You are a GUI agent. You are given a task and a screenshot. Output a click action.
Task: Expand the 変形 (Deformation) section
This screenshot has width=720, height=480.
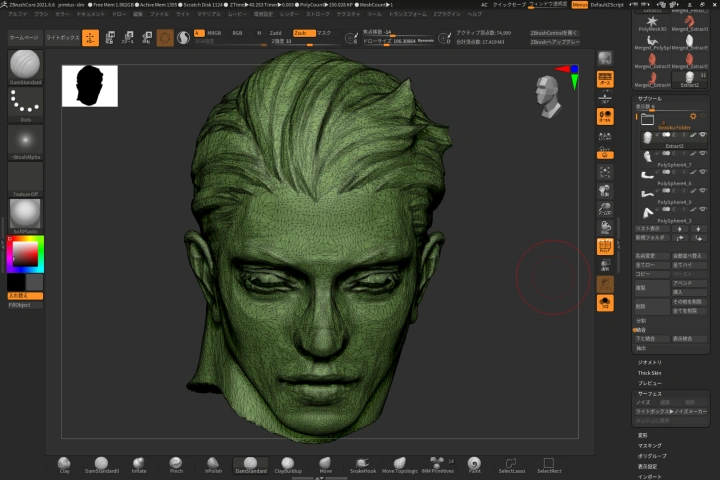point(642,435)
